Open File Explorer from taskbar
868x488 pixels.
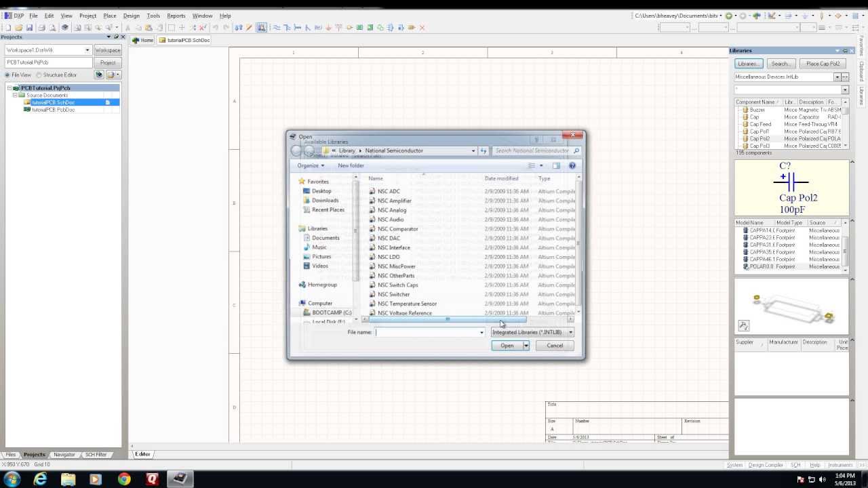(68, 479)
